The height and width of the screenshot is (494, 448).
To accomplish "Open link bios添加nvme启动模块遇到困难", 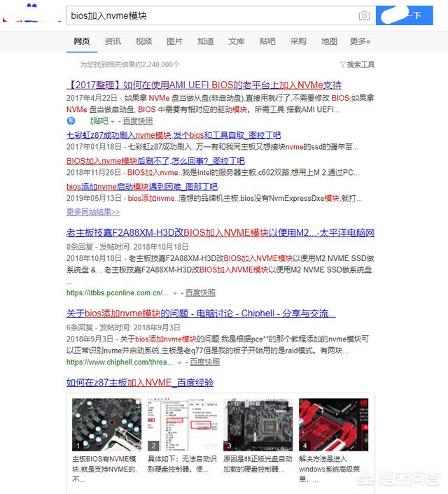I will (x=142, y=187).
